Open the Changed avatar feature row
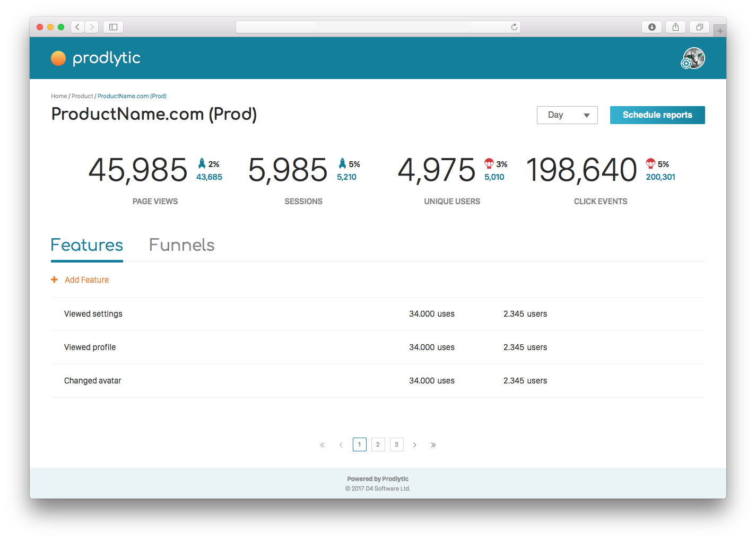 pyautogui.click(x=378, y=381)
